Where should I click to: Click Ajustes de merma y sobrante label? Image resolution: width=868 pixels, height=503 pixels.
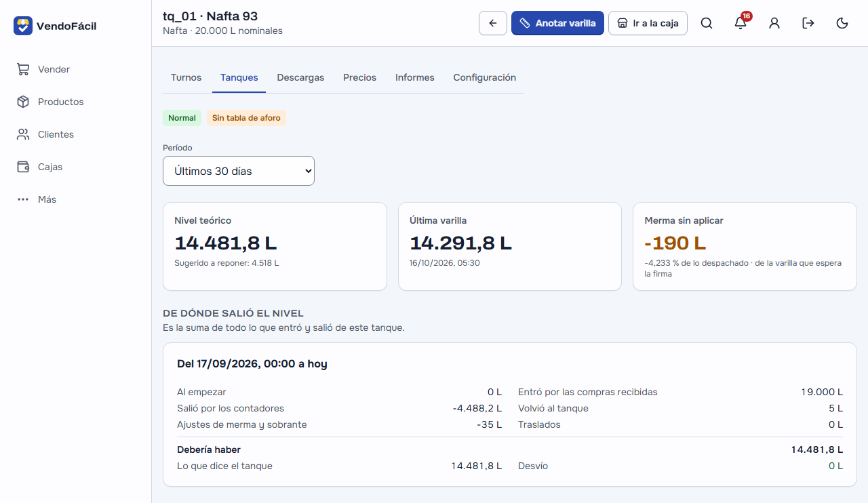[x=242, y=424]
